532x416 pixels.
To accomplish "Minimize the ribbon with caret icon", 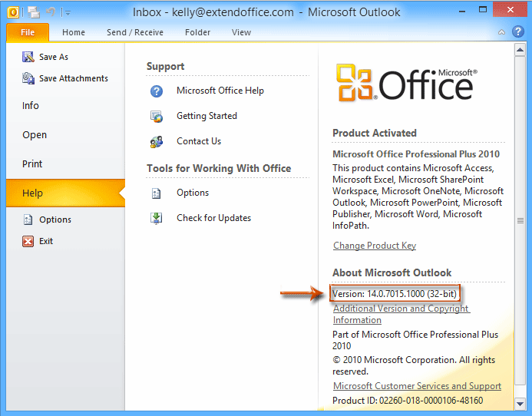I will pos(501,32).
